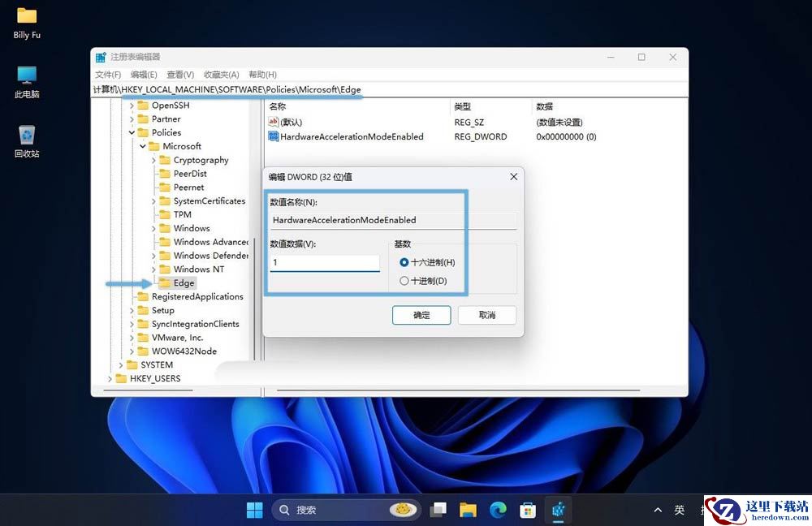Viewport: 812px width, 526px height.
Task: Expand the HKEY_USERS hive
Action: click(110, 378)
